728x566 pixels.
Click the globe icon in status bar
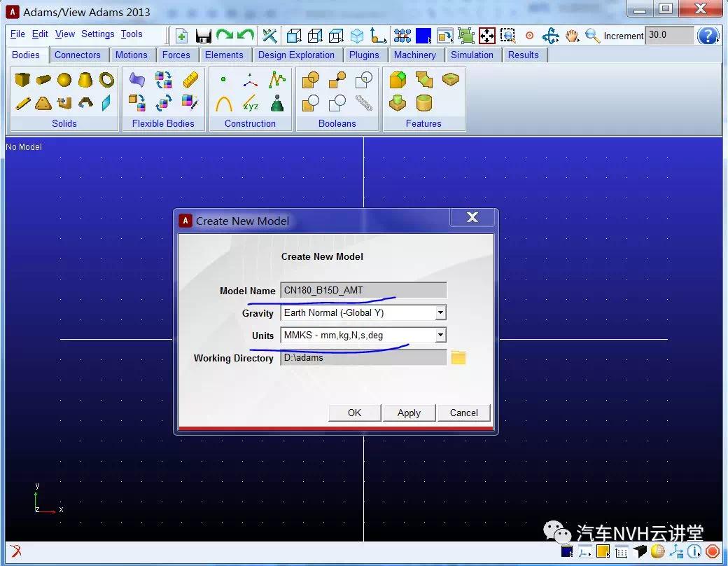click(658, 551)
